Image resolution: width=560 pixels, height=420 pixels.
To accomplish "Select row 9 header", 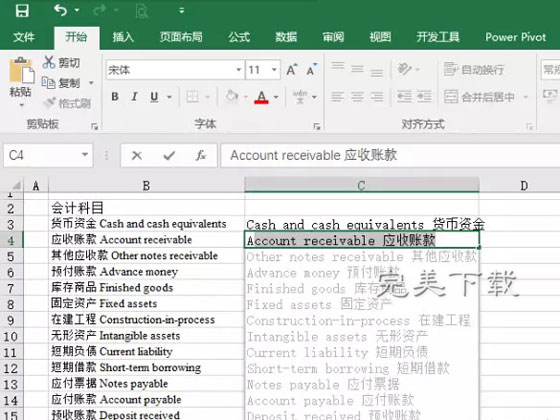I will pos(11,320).
